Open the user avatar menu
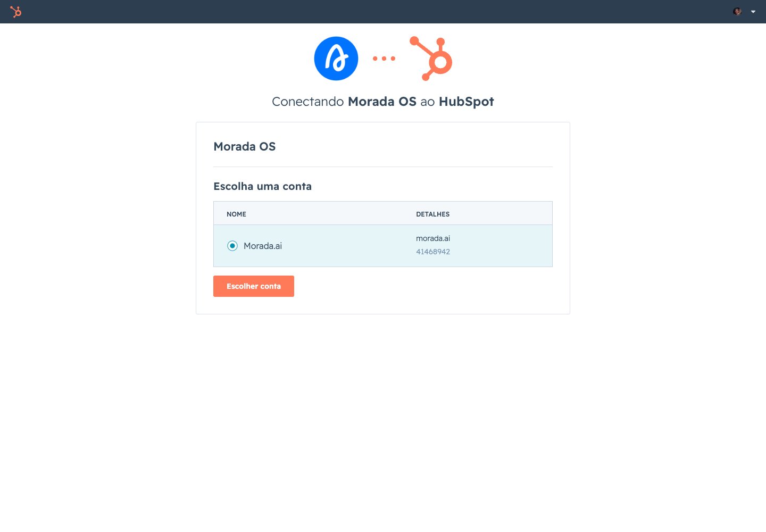Screen dimensions: 766x532 pos(737,12)
